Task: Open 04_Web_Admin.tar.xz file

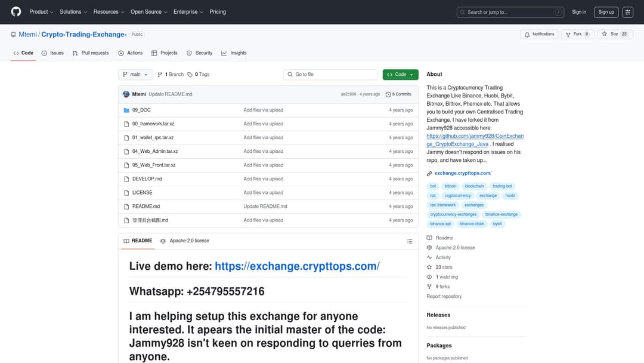Action: (x=155, y=151)
